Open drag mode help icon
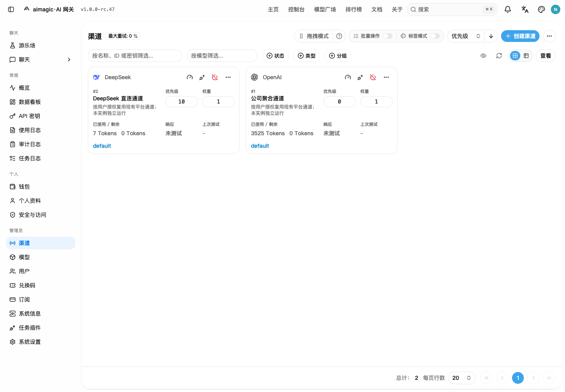 (x=339, y=36)
